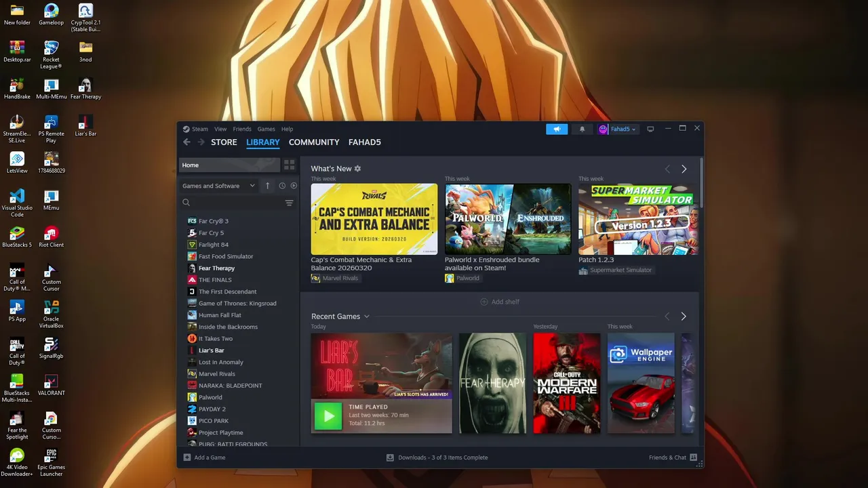Switch library to grid collections view icon

(290, 165)
